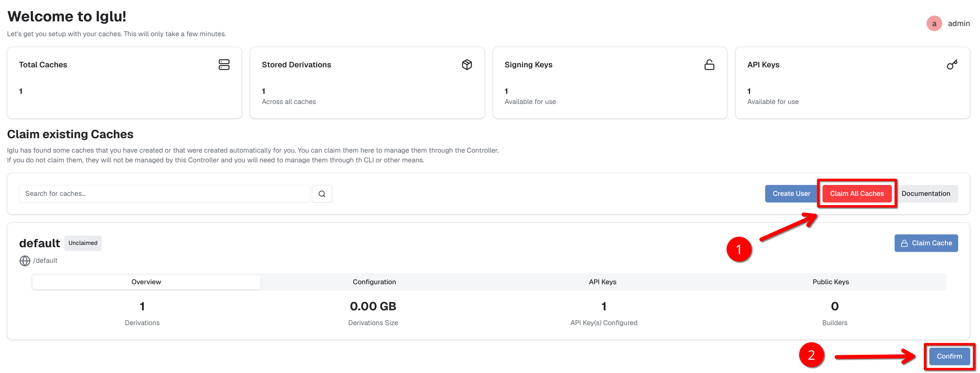The width and height of the screenshot is (980, 373).
Task: Open the Configuration tab
Action: pyautogui.click(x=374, y=282)
